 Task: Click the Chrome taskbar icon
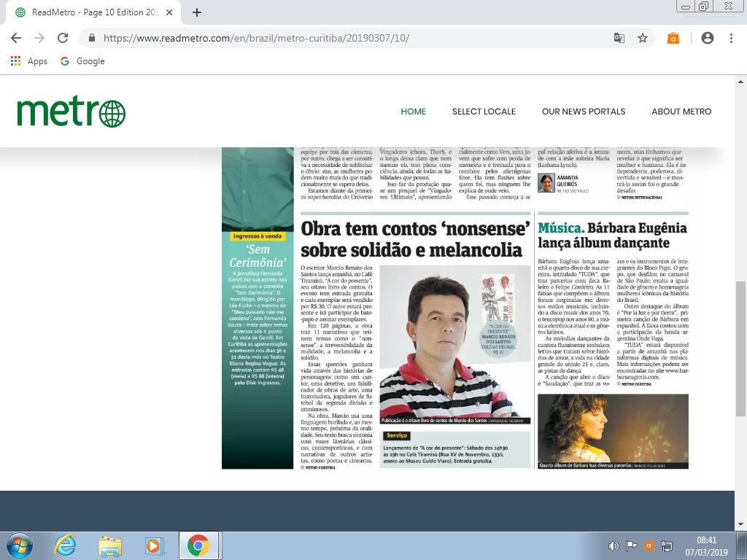tap(198, 545)
